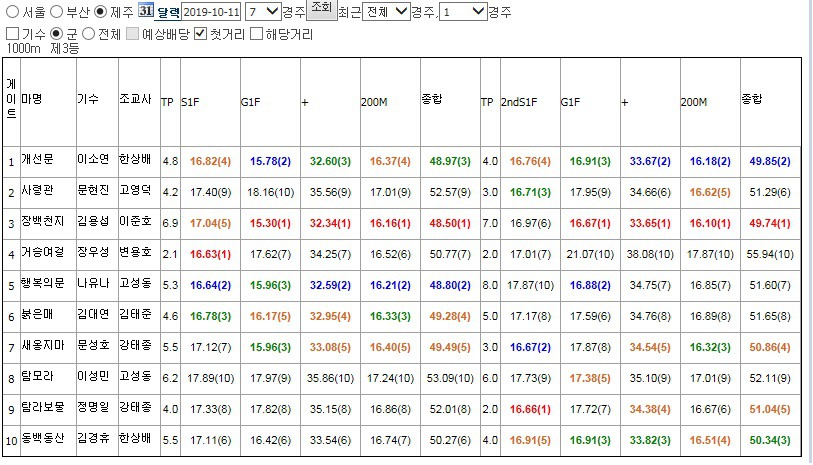Screen dimensions: 813x465
Task: Click the S1F value 16.82(4)
Action: [x=210, y=161]
